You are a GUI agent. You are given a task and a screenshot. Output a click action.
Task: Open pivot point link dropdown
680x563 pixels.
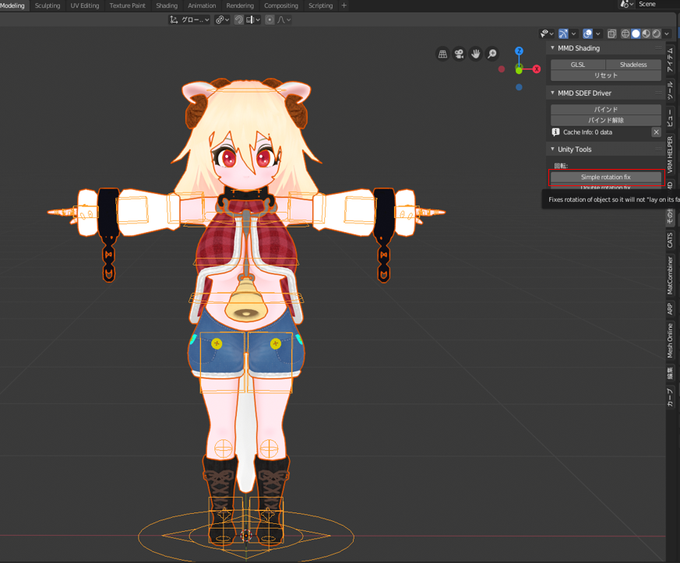(x=222, y=20)
